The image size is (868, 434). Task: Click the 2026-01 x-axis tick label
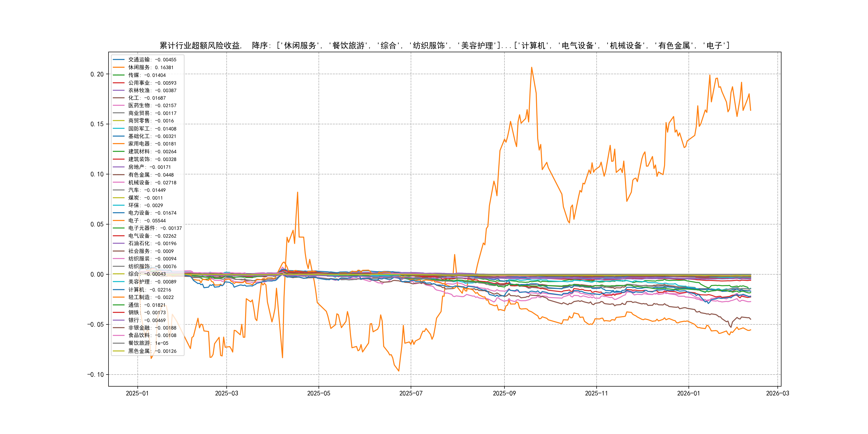689,394
